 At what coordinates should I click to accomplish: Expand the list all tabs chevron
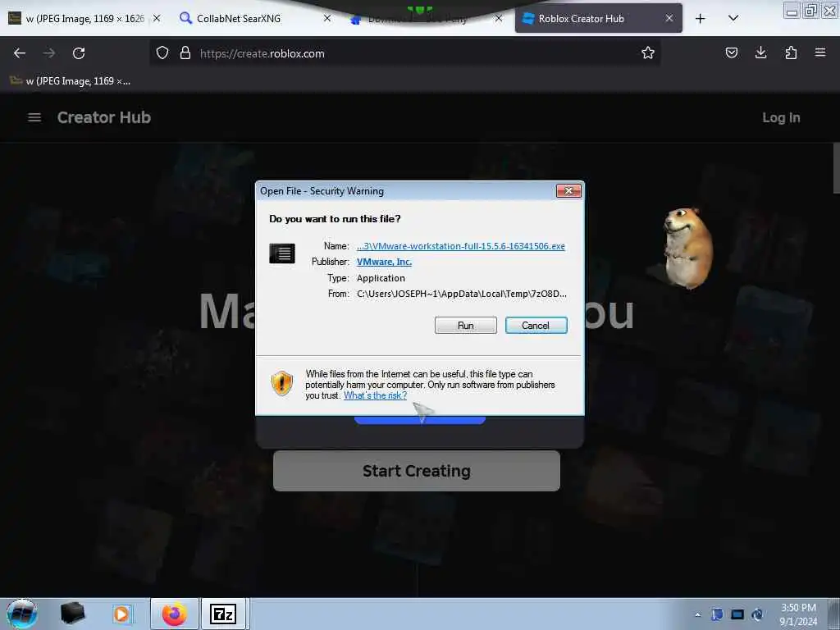[733, 18]
